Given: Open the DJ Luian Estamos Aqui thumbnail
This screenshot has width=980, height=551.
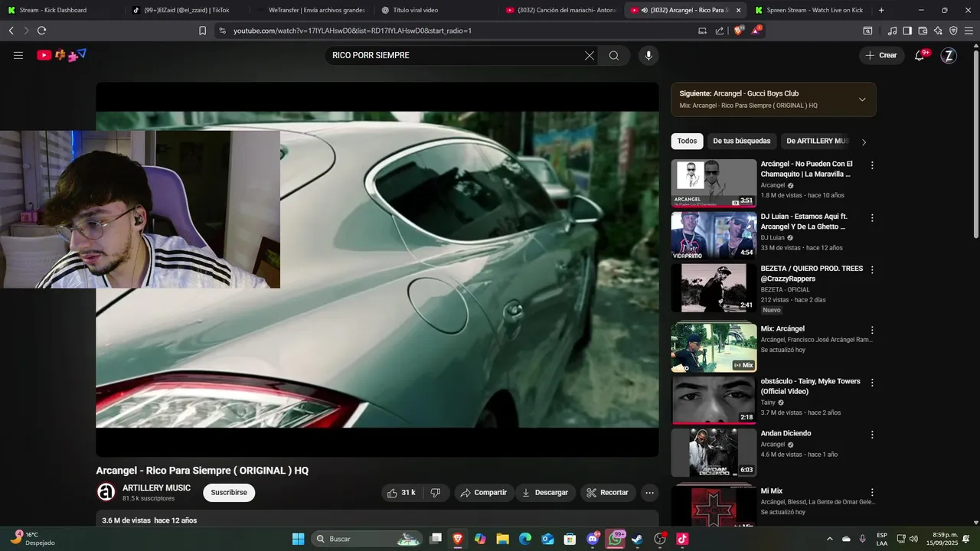Looking at the screenshot, I should (x=714, y=236).
